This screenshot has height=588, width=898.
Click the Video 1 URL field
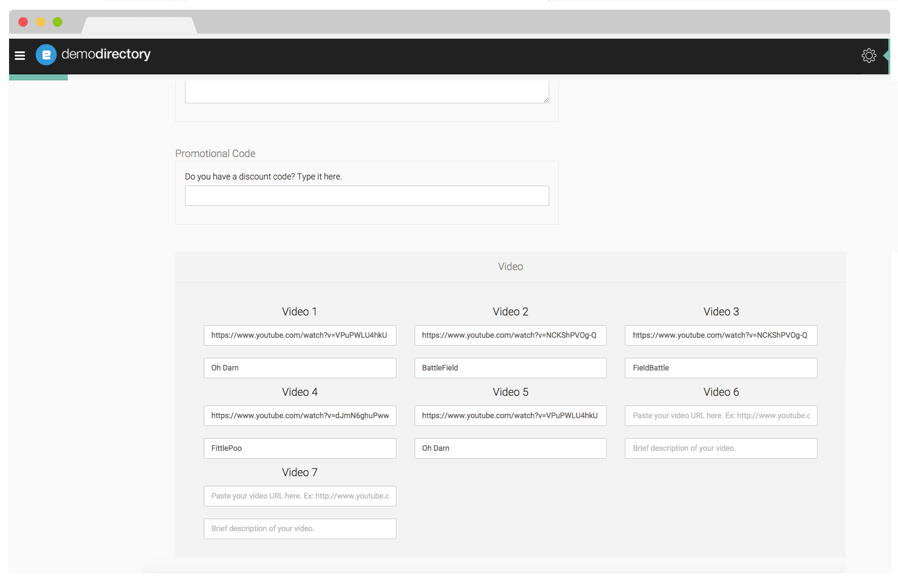click(x=300, y=335)
